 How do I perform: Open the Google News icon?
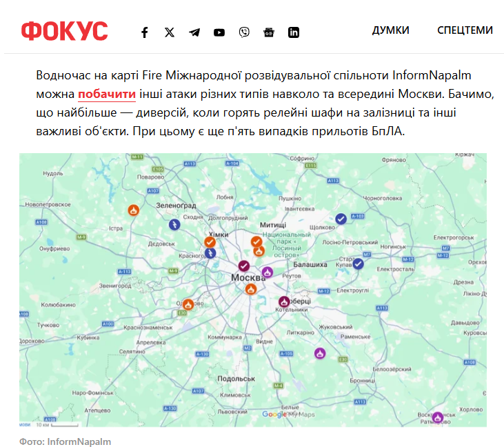pos(269,32)
